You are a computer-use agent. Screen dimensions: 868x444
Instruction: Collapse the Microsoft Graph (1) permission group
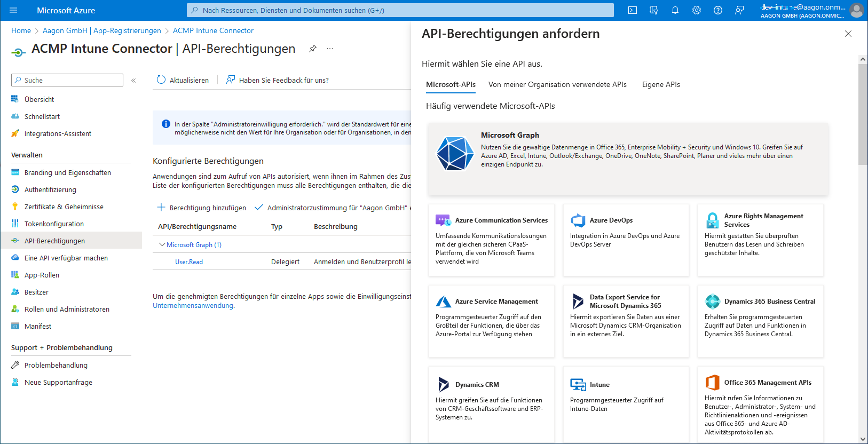162,244
